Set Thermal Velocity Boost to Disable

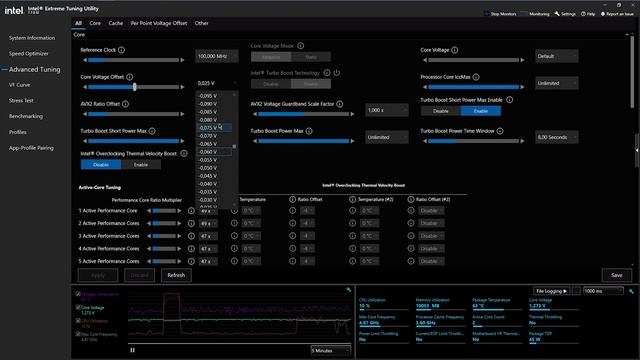pyautogui.click(x=101, y=164)
